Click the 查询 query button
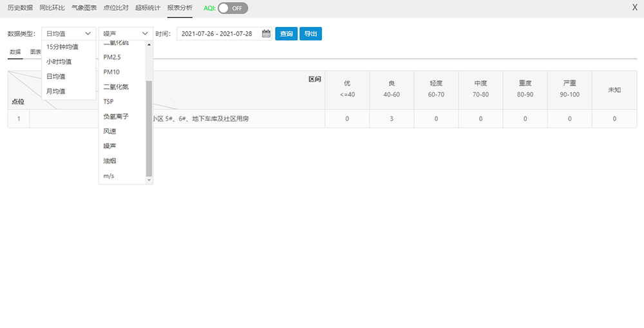 [286, 34]
